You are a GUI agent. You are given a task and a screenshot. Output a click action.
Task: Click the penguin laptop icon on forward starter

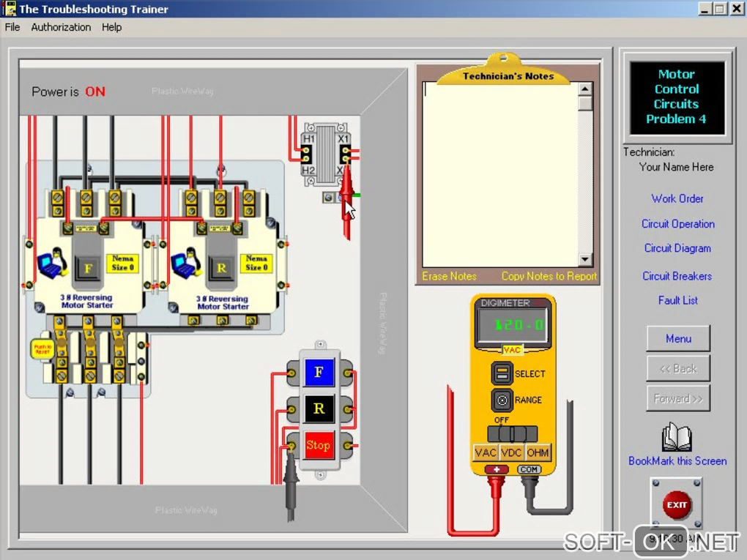pos(53,263)
